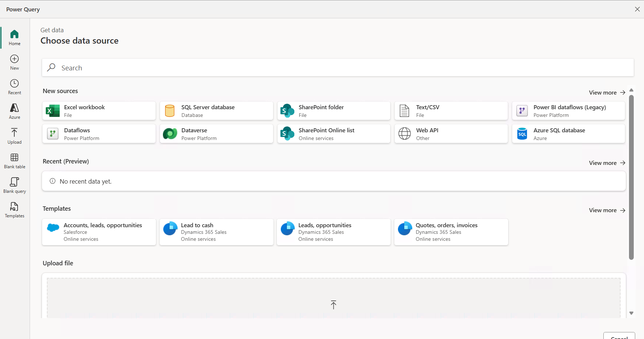Select Dataverse source
The image size is (644, 339).
click(216, 134)
